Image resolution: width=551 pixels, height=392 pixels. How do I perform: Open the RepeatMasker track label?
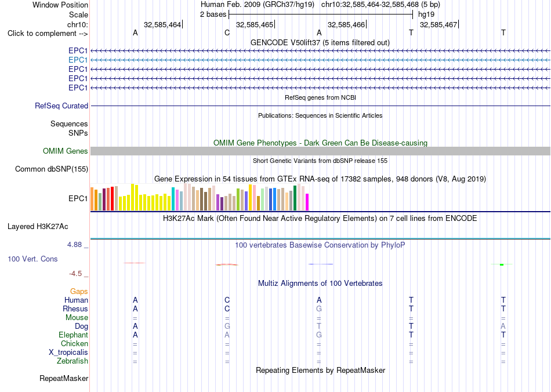click(64, 378)
